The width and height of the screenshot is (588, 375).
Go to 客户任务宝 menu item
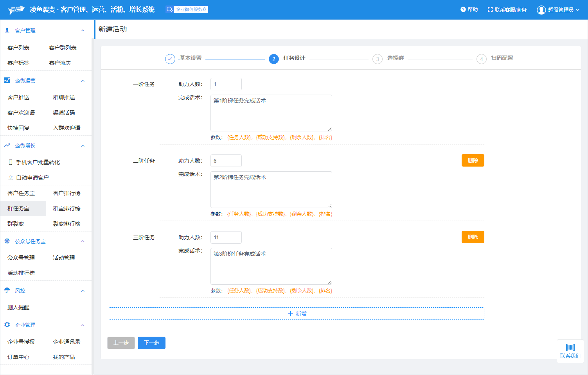tap(21, 193)
